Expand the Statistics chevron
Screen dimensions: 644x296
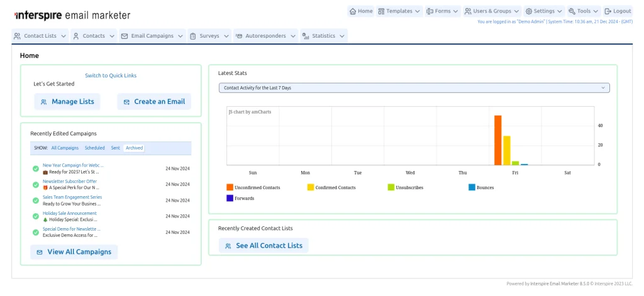point(342,36)
